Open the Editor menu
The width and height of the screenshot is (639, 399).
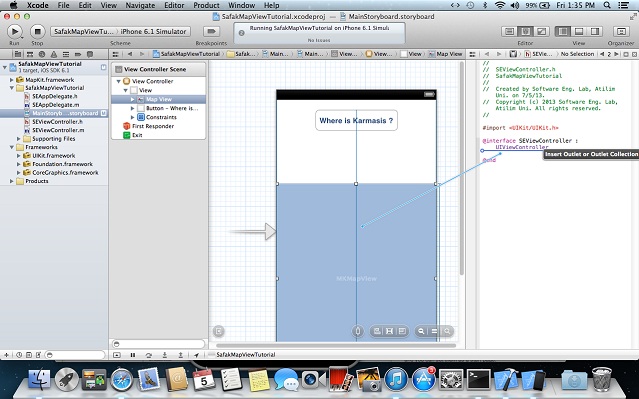174,5
